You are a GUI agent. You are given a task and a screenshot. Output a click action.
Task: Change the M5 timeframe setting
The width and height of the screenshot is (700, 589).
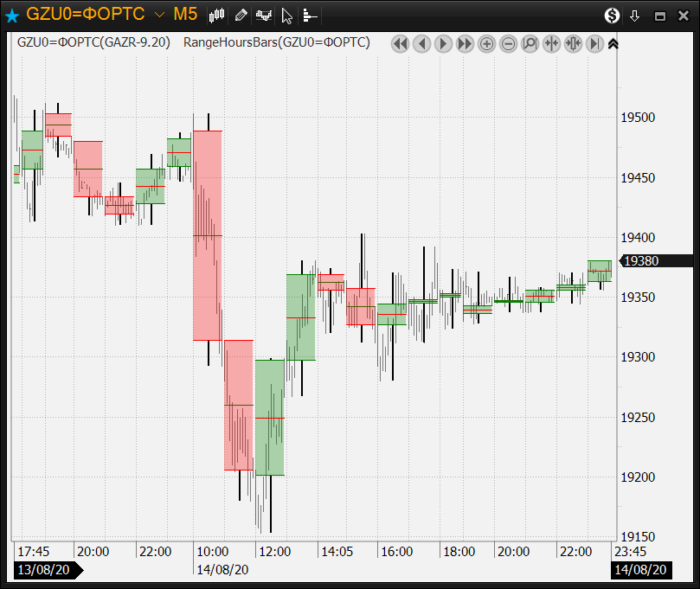point(185,15)
